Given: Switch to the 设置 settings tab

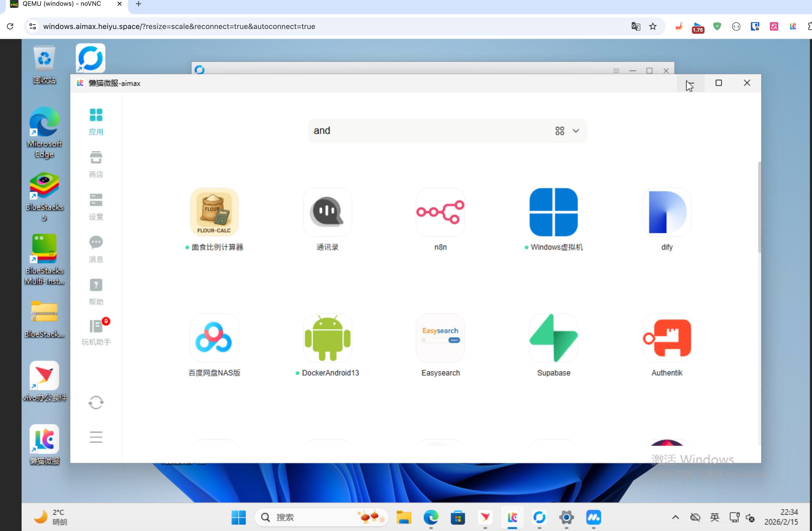Looking at the screenshot, I should (96, 207).
